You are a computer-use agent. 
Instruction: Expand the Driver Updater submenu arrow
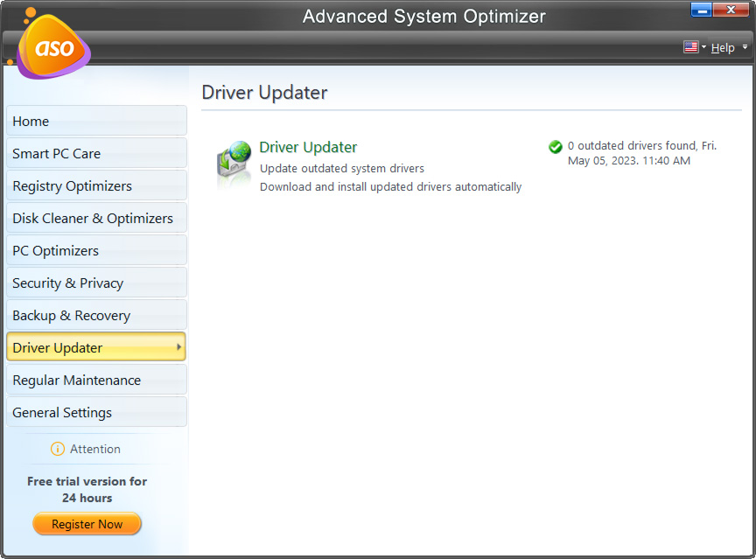pyautogui.click(x=178, y=347)
